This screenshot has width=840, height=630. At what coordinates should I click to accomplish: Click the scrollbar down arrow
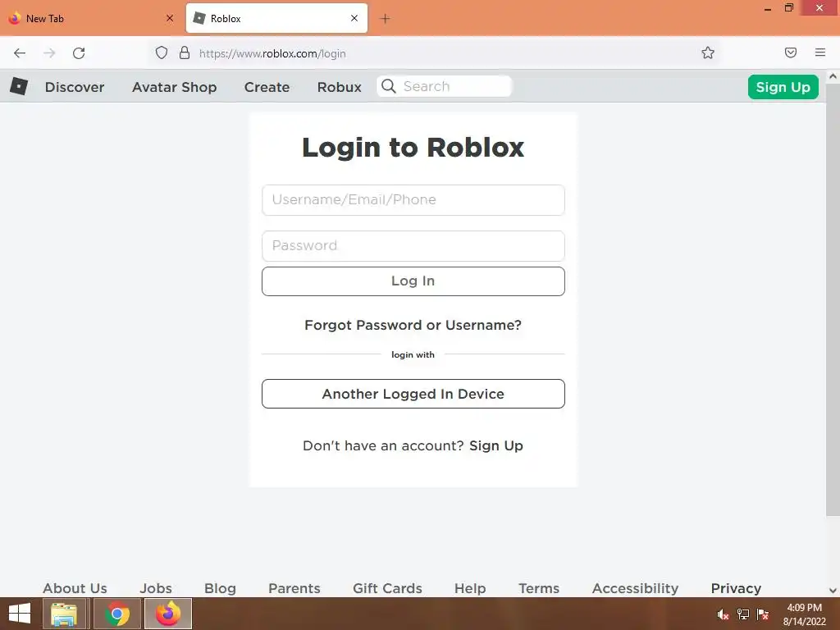(833, 591)
